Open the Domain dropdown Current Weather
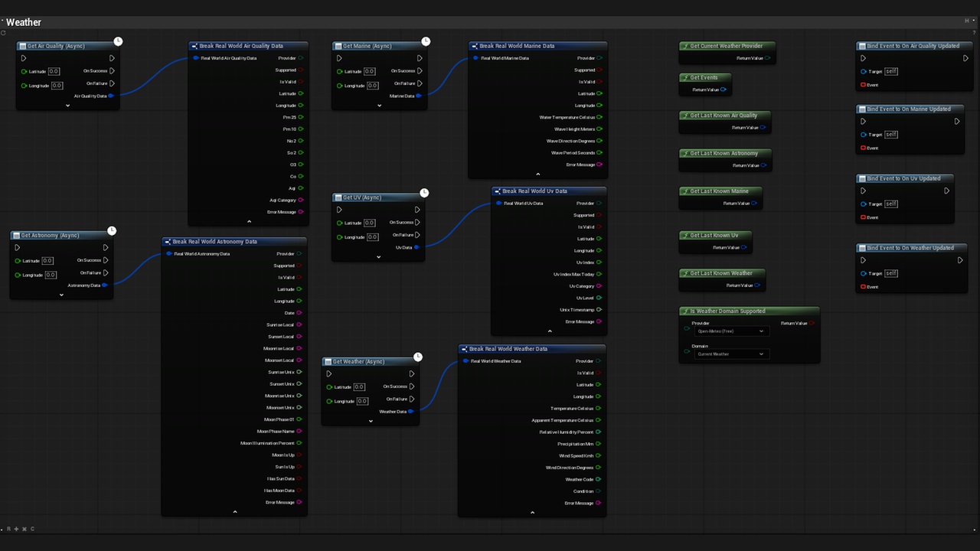This screenshot has height=551, width=980. (x=730, y=354)
